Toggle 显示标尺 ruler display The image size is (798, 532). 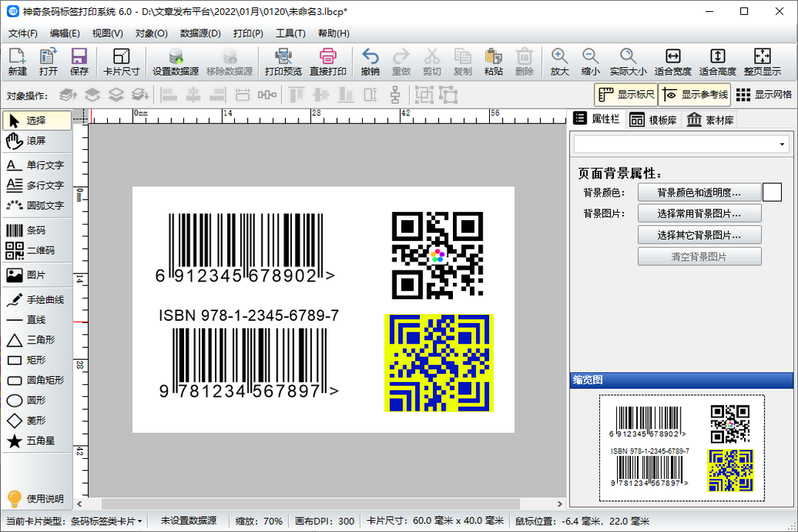(626, 95)
